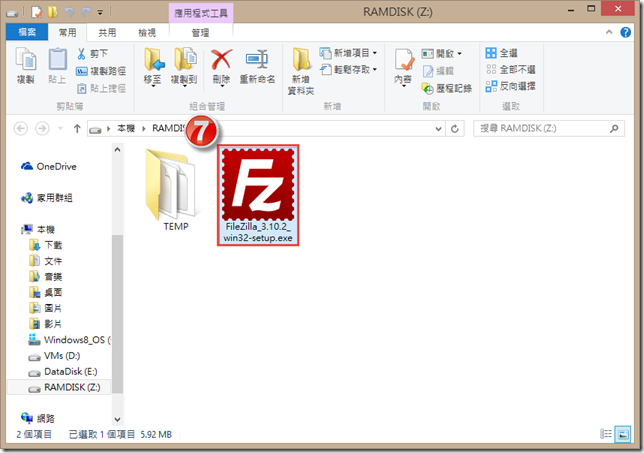The image size is (644, 453).
Task: Click 全選 (Select all)
Action: [x=501, y=53]
